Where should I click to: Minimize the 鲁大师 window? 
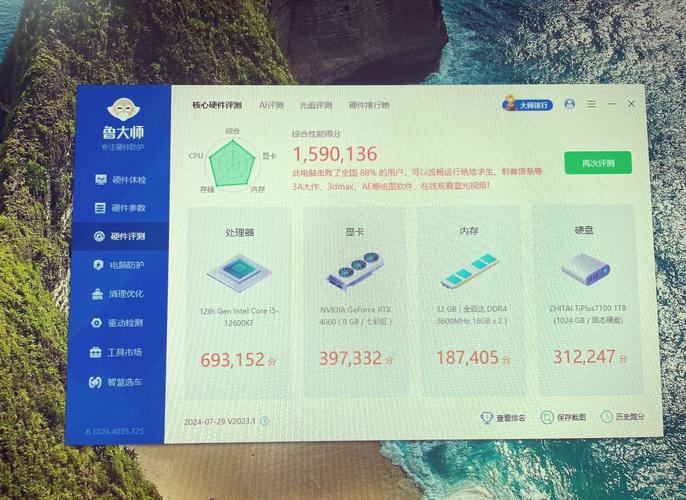[612, 104]
